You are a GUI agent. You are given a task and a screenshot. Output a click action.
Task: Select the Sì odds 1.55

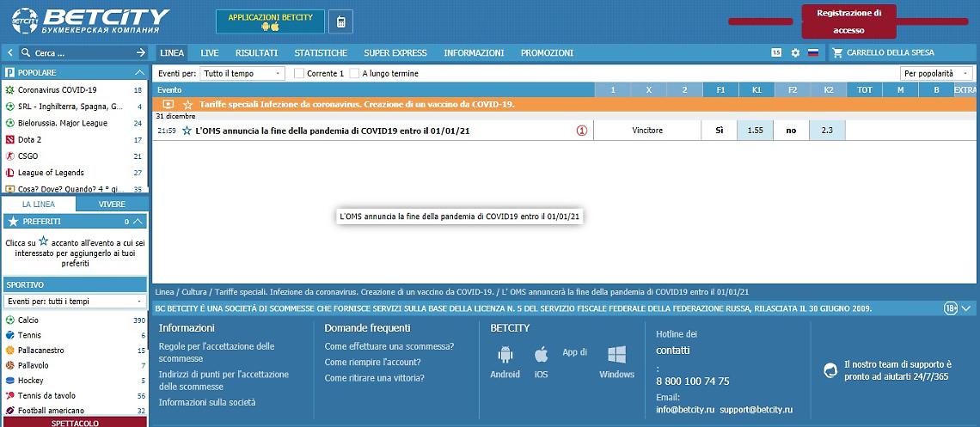click(x=756, y=131)
